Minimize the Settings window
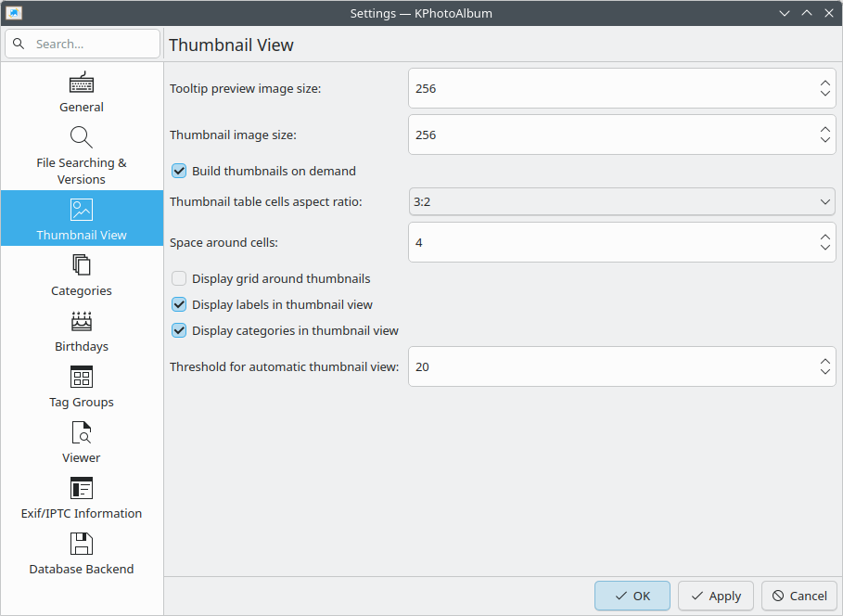 785,13
